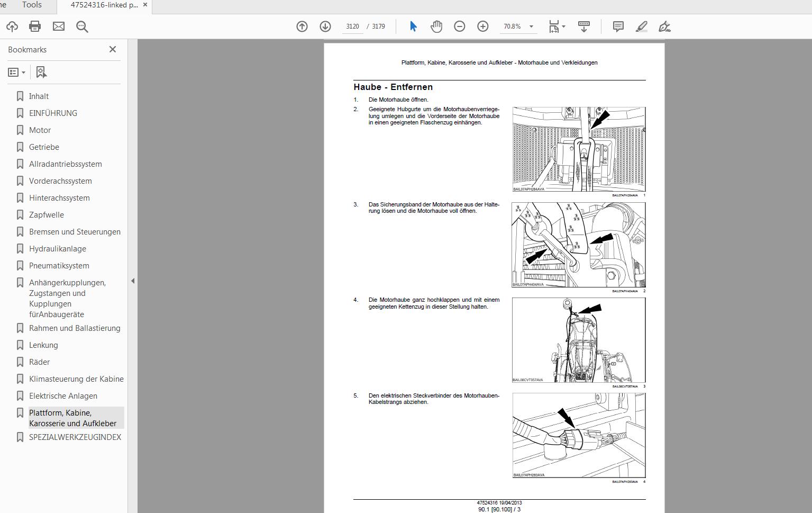Screen dimensions: 812x513
Task: Click Zoom out icon
Action: point(459,26)
